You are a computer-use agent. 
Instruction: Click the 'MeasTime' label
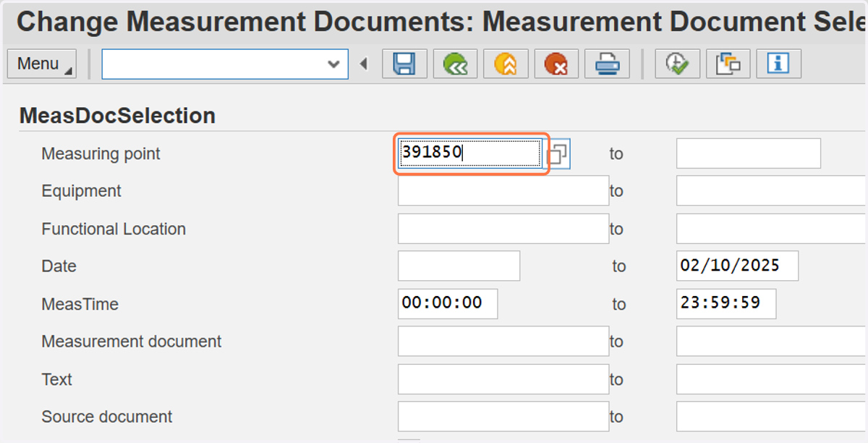point(80,304)
